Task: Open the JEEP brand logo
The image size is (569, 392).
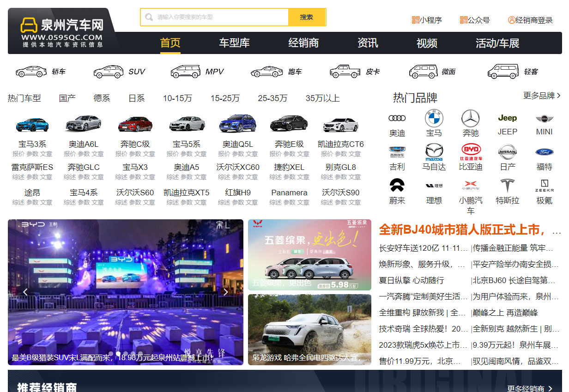Action: point(508,118)
